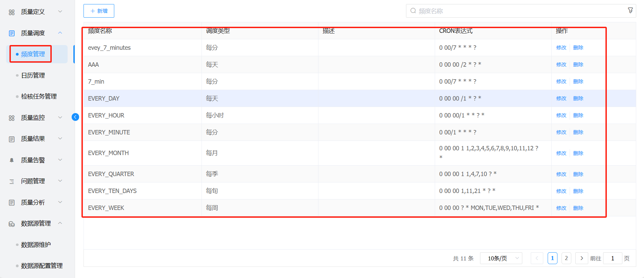Click 删除 for the EVERY_WEEK row
This screenshot has height=278, width=644.
pos(578,208)
